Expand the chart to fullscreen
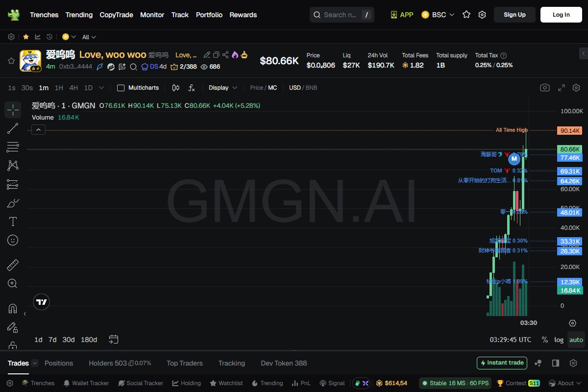588x392 pixels. pos(562,88)
